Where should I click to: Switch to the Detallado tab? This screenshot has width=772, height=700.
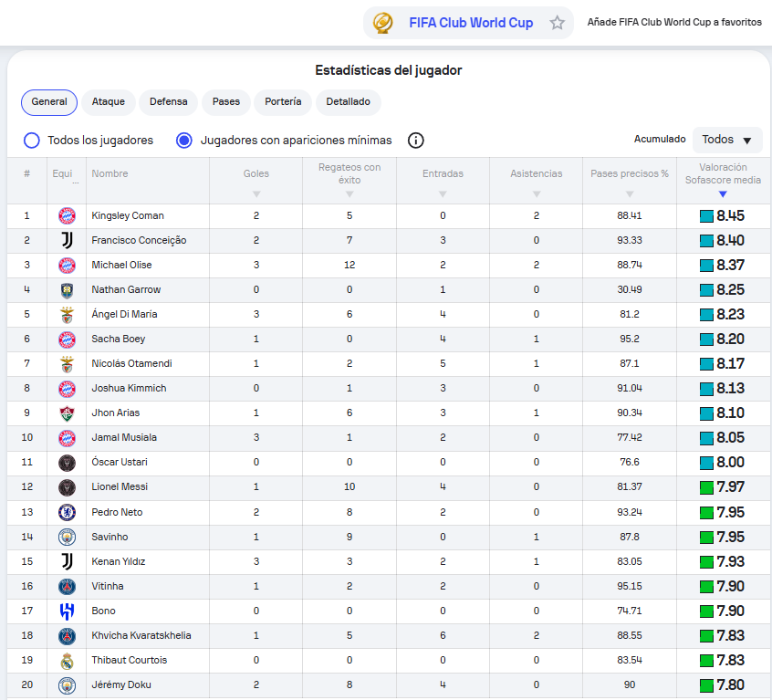348,102
